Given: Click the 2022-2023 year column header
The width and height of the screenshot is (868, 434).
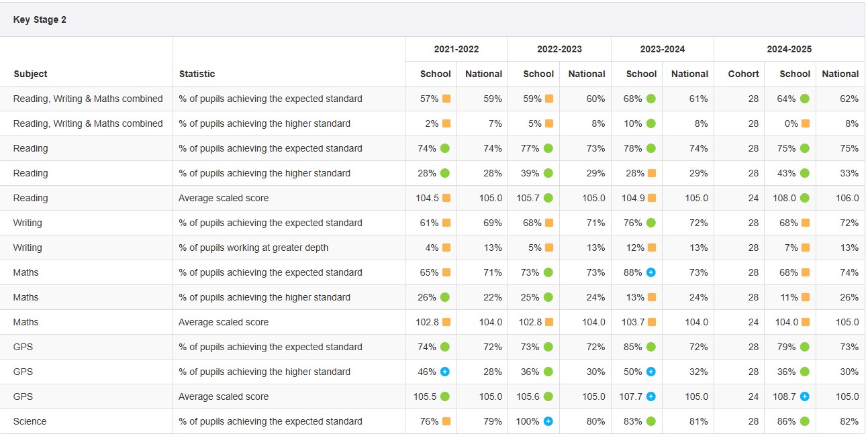Looking at the screenshot, I should pyautogui.click(x=559, y=49).
